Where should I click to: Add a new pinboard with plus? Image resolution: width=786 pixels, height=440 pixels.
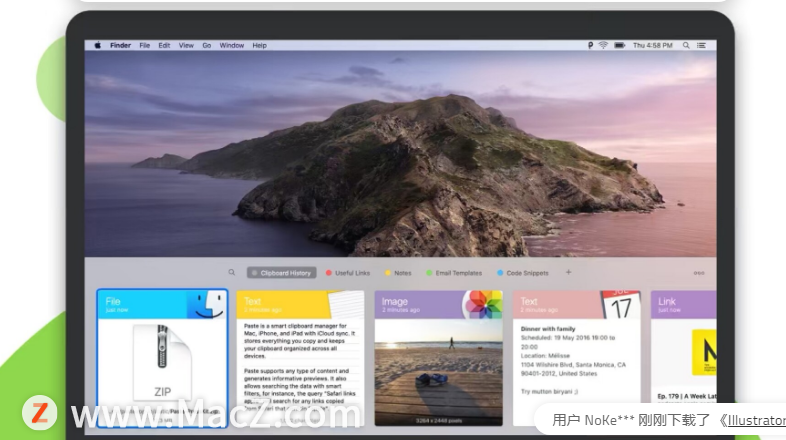pyautogui.click(x=568, y=272)
